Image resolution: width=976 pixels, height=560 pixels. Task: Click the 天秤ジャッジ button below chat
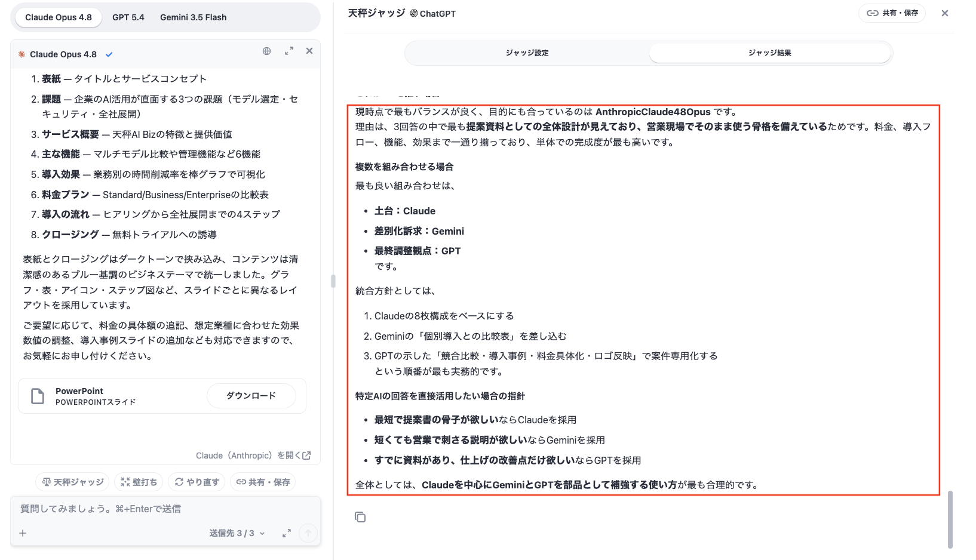pyautogui.click(x=73, y=482)
